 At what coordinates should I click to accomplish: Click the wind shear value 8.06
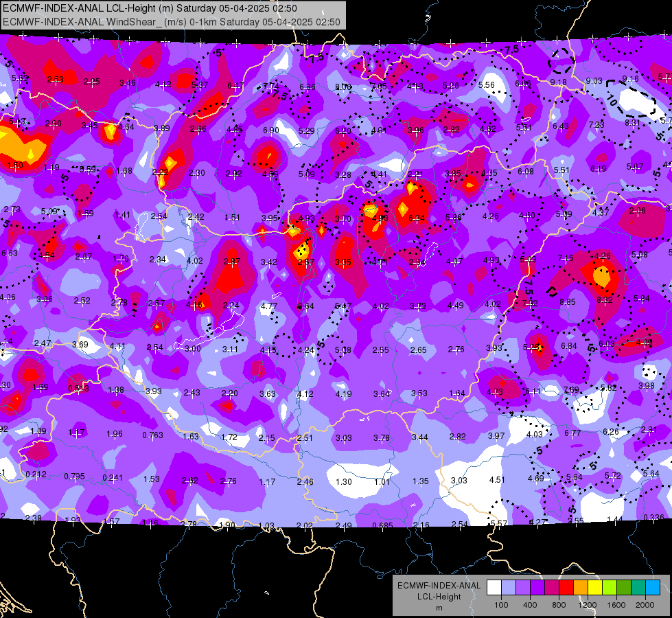(x=343, y=87)
